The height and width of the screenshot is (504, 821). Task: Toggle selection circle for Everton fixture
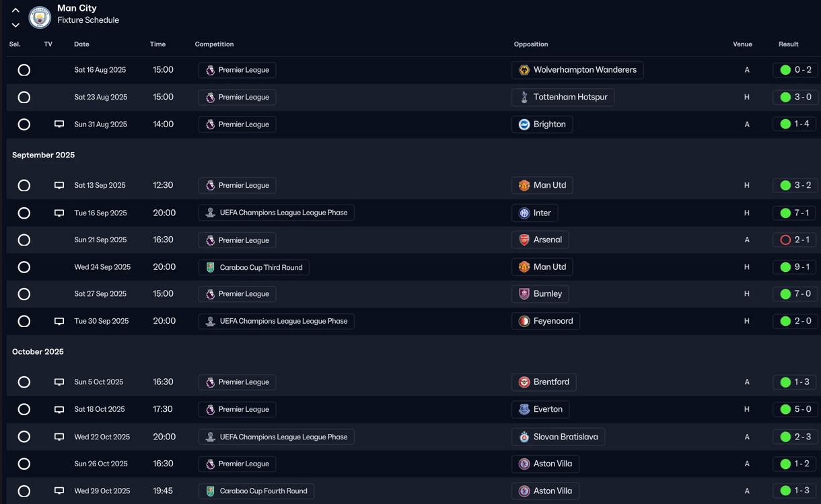tap(24, 409)
